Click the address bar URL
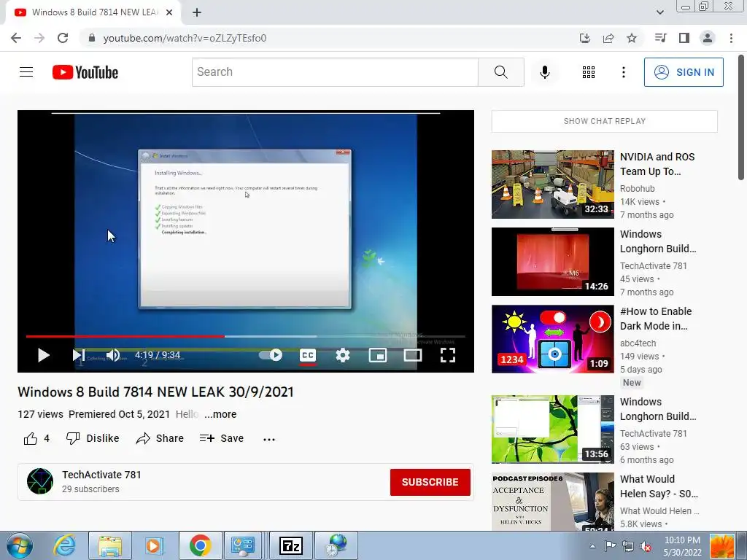The height and width of the screenshot is (560, 747). (185, 38)
